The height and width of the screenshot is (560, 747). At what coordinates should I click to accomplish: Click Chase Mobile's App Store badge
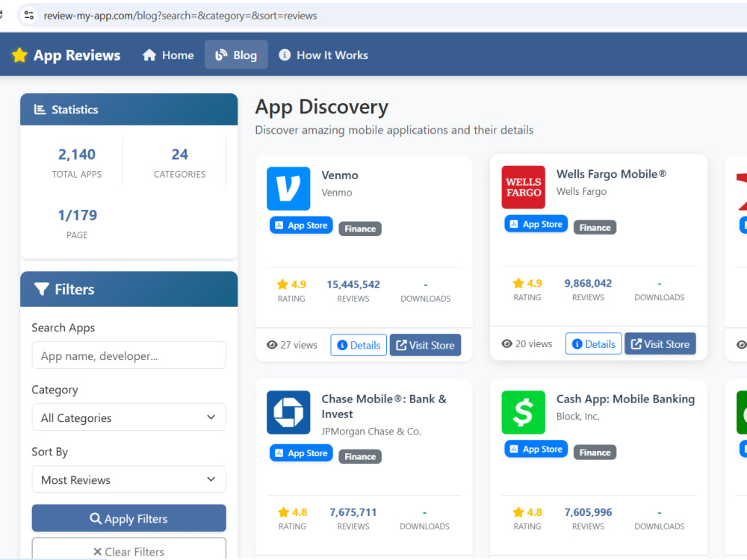coord(301,453)
